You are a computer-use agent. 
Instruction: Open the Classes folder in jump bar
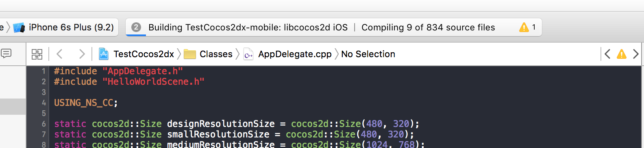click(x=216, y=54)
